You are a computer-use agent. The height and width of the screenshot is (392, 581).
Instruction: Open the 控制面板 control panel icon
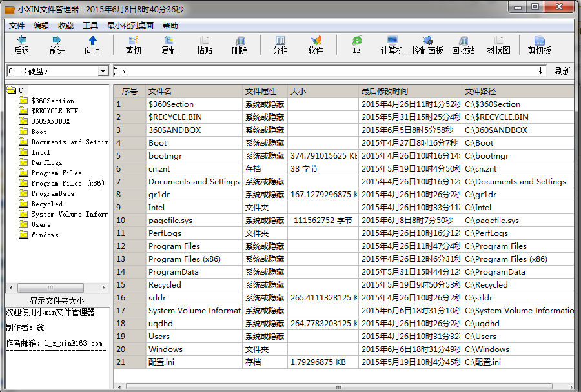pos(427,45)
